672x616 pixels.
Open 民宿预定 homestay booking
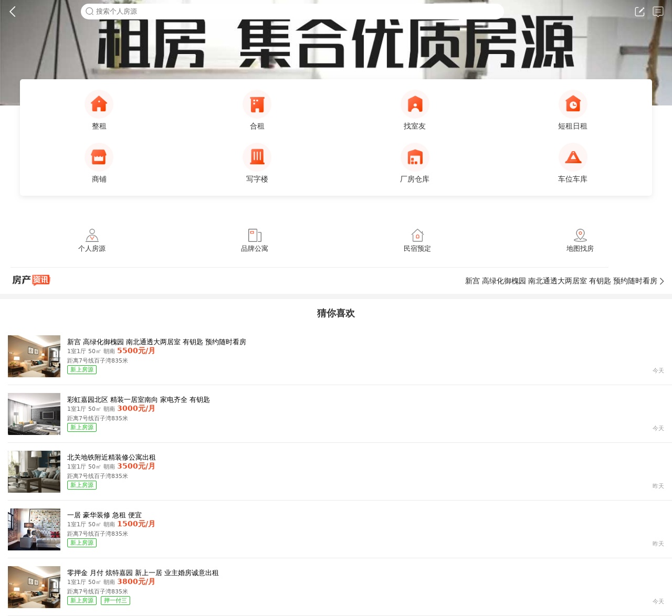pos(417,240)
